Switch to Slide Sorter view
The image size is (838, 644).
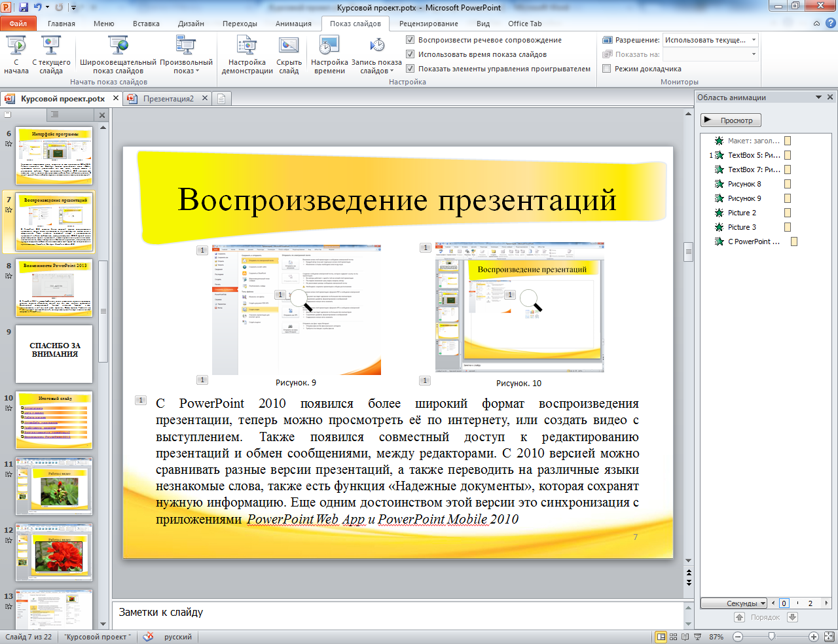click(x=674, y=636)
